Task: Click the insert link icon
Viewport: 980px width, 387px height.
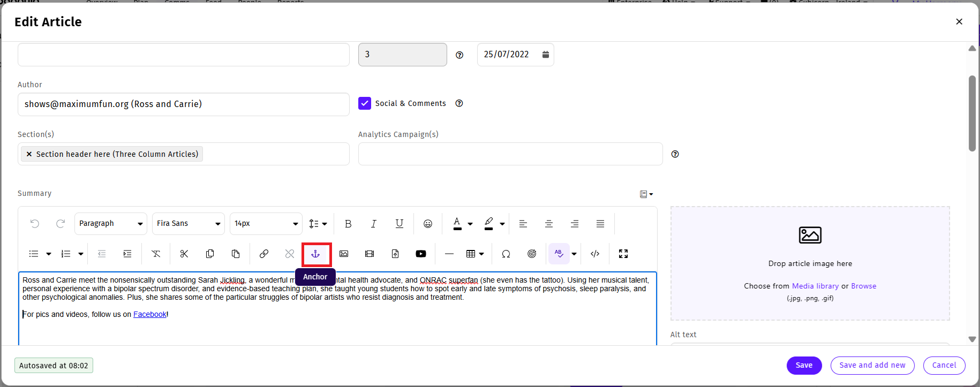Action: (264, 254)
